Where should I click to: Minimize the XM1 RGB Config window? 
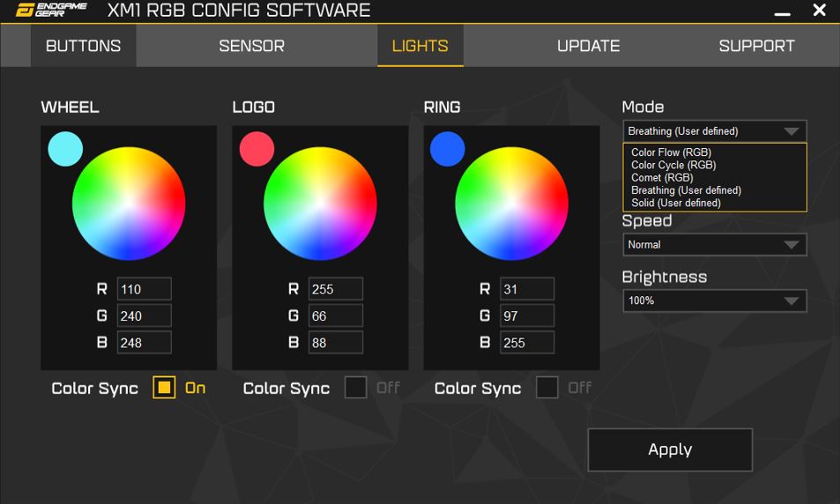[x=782, y=13]
